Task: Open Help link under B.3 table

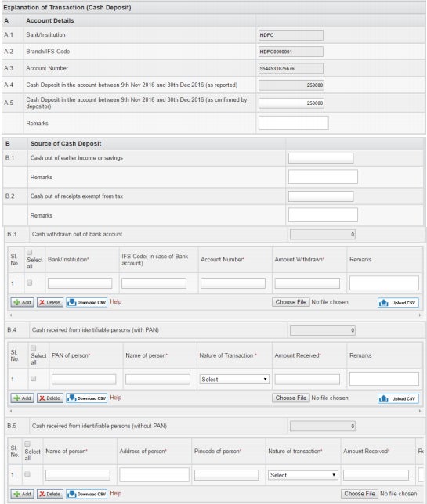Action: [116, 301]
